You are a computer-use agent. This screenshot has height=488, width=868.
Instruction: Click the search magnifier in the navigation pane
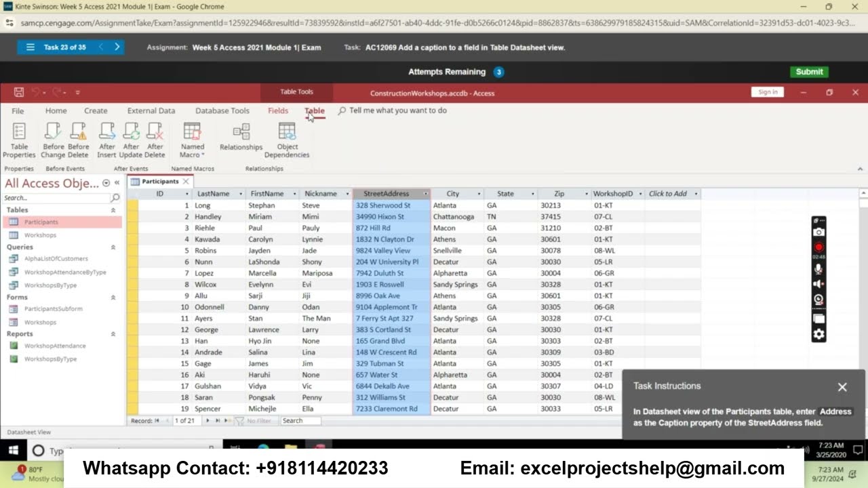click(115, 198)
